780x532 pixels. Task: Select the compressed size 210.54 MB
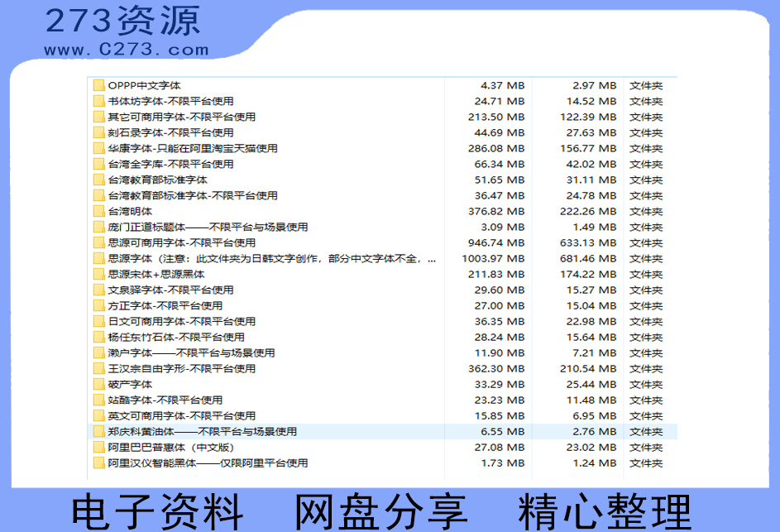[588, 368]
